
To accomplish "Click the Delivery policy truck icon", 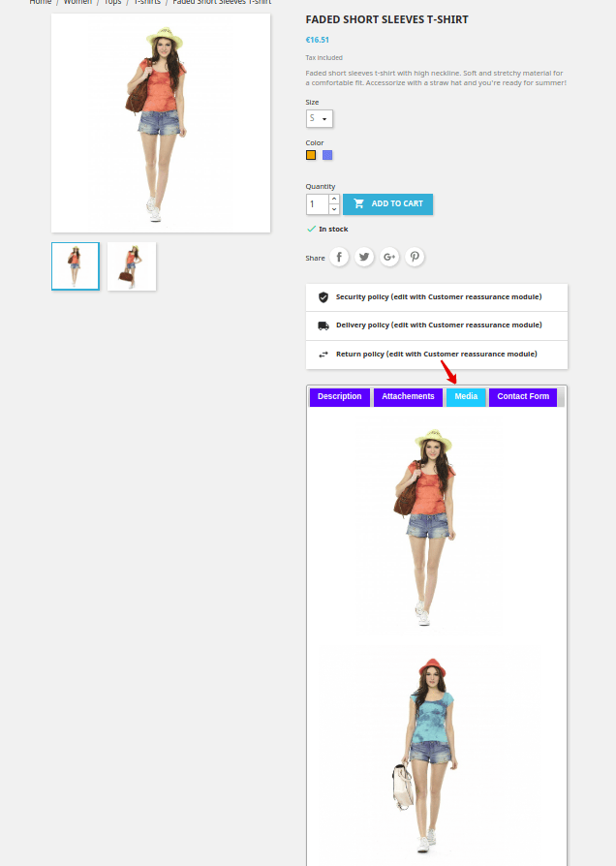I will 323,325.
